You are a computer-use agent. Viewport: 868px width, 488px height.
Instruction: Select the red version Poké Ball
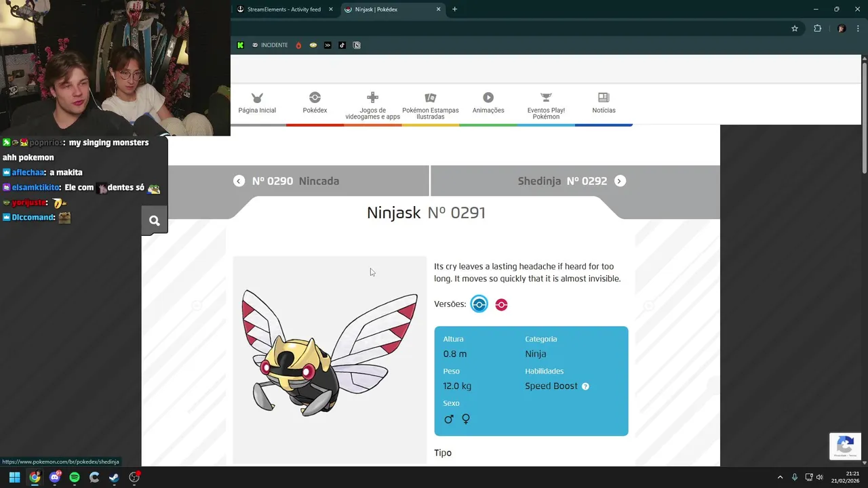click(x=501, y=304)
